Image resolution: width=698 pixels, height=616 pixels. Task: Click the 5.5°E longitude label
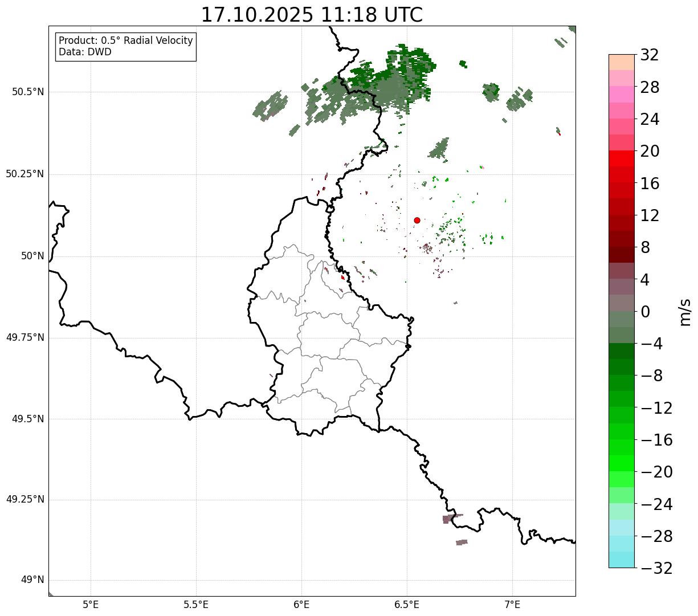click(196, 605)
